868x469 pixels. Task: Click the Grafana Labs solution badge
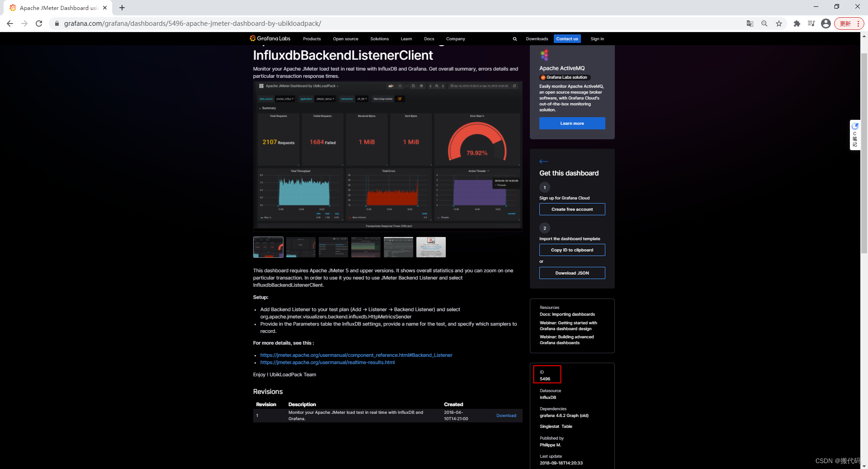point(565,77)
